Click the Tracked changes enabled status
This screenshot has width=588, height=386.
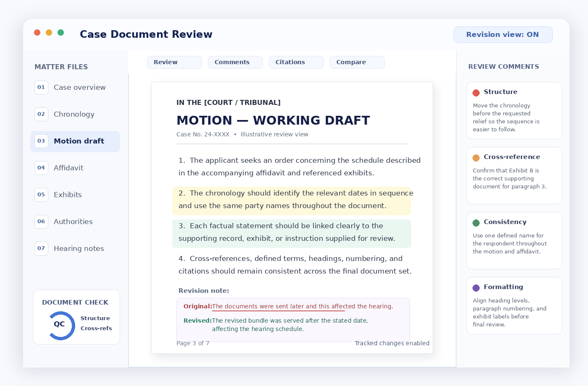click(392, 343)
